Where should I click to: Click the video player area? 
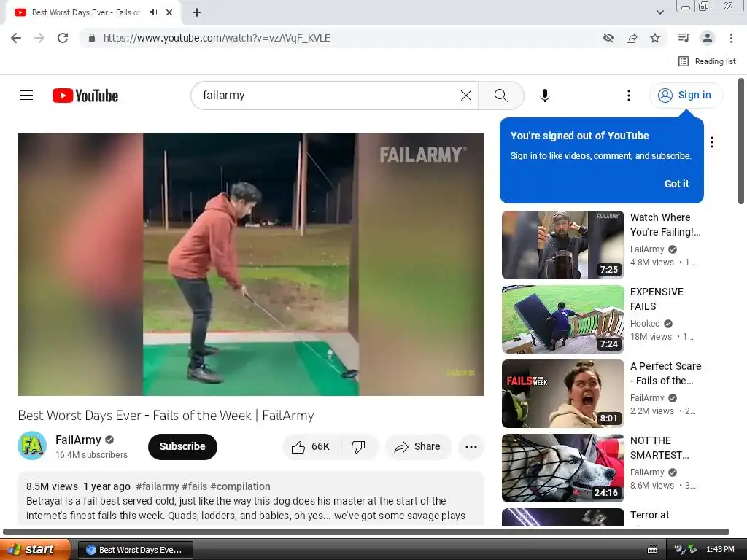(x=251, y=264)
